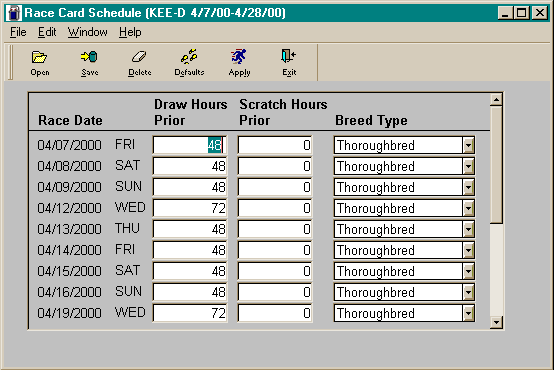Image resolution: width=554 pixels, height=370 pixels.
Task: Click Draw Hours Prior field for 04/15/2000
Action: (x=190, y=271)
